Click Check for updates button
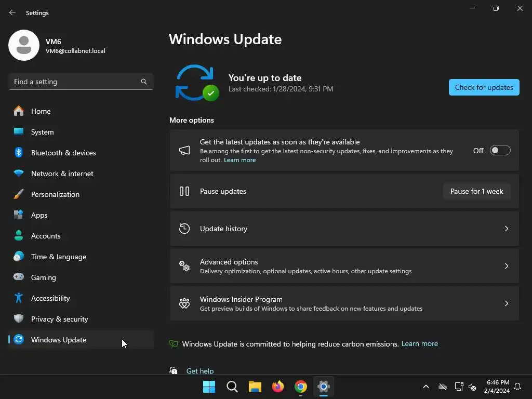This screenshot has height=399, width=532. (x=484, y=87)
